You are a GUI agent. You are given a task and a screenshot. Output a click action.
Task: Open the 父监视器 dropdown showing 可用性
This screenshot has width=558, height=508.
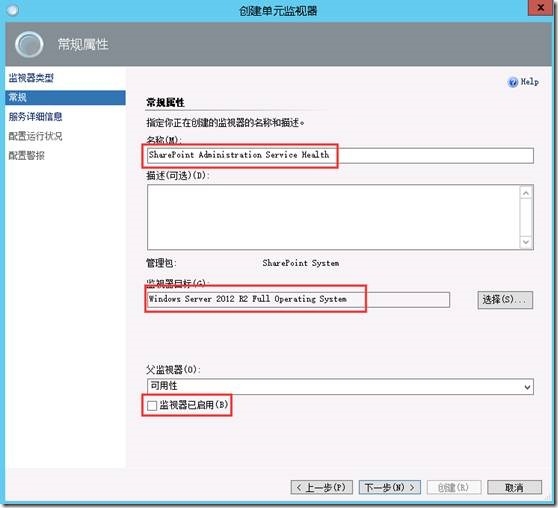pyautogui.click(x=340, y=387)
